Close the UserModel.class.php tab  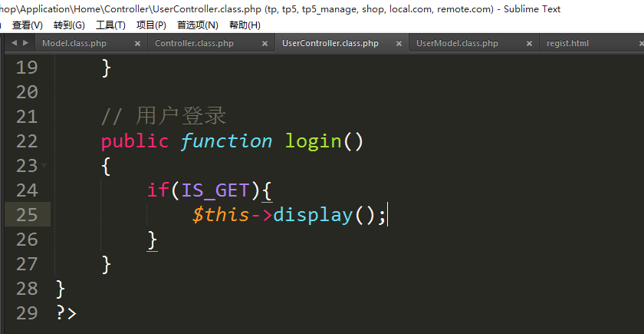coord(529,44)
